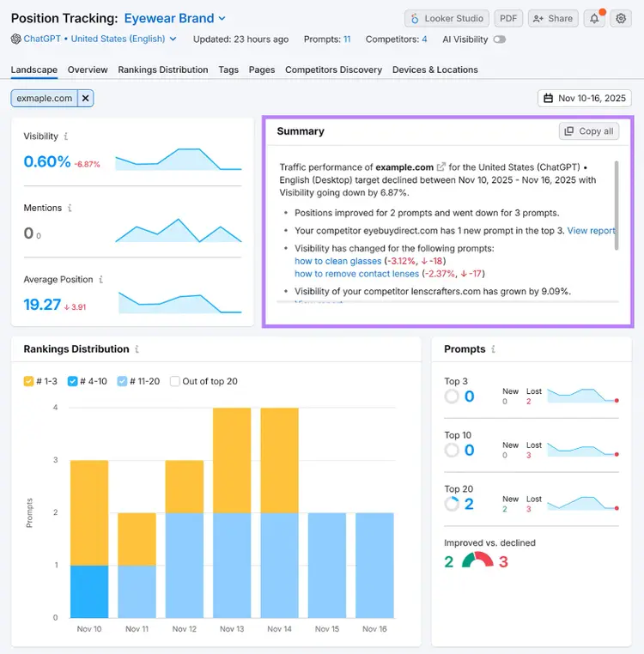The image size is (644, 654).
Task: Click Copy all in Summary
Action: coord(589,131)
